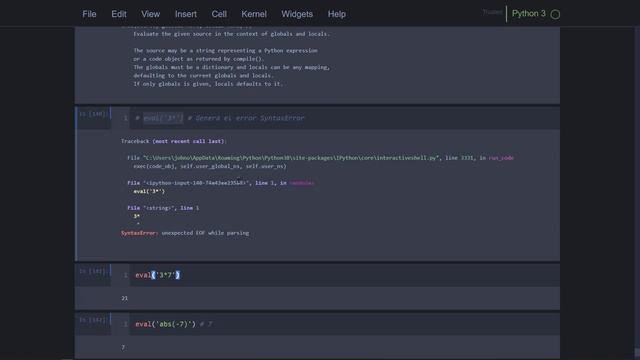The width and height of the screenshot is (640, 360).
Task: Click the Python 3 kernel name
Action: 529,13
